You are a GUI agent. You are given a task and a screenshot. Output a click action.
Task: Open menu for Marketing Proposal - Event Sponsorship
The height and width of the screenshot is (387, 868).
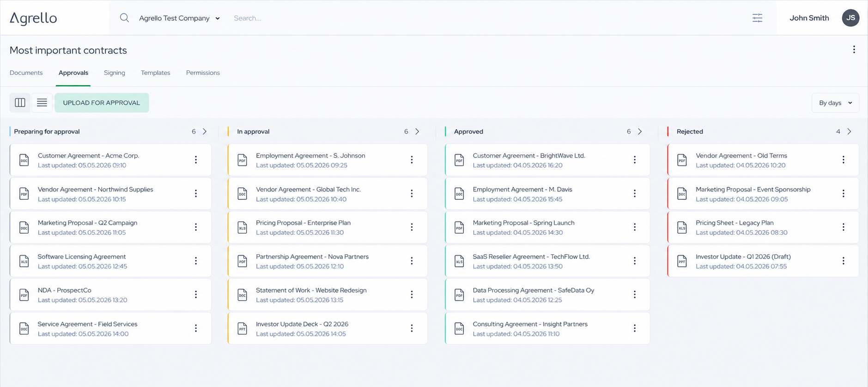coord(844,193)
